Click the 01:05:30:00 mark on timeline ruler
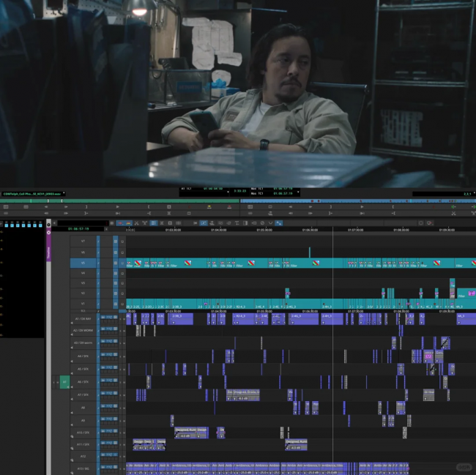Viewport: 476px width, 475px height. coord(264,230)
